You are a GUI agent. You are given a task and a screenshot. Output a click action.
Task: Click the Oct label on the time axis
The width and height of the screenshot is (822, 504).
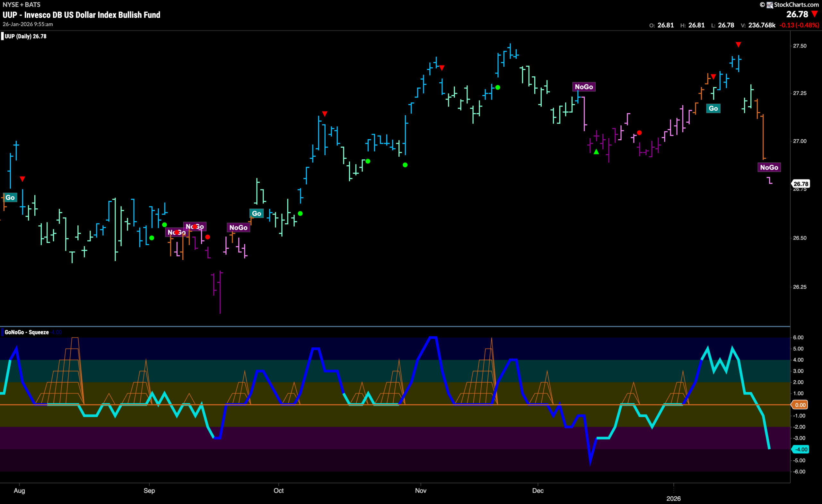pos(279,491)
